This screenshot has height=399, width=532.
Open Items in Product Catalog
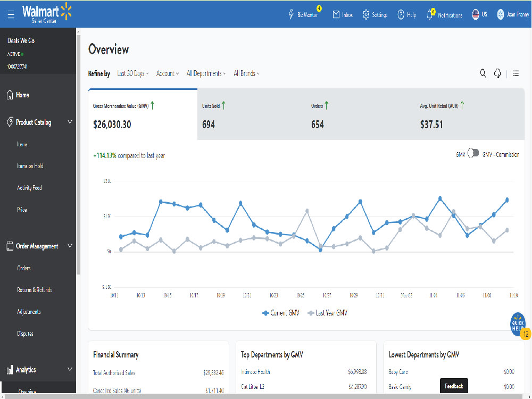pyautogui.click(x=22, y=144)
